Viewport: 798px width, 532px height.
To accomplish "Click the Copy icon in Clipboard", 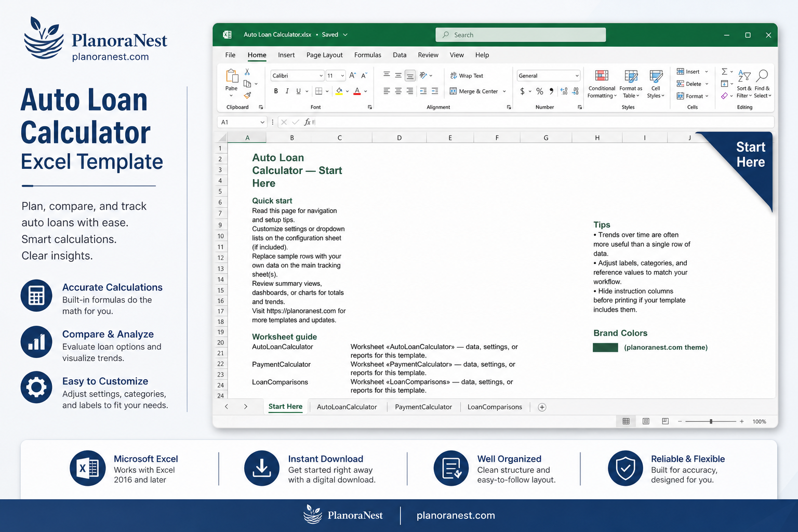I will click(247, 84).
